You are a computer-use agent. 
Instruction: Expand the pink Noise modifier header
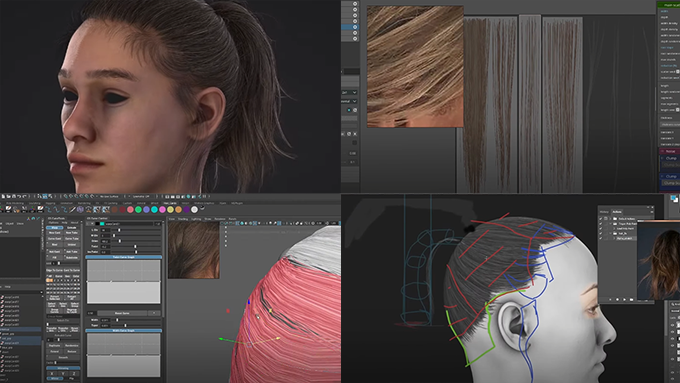(670, 151)
